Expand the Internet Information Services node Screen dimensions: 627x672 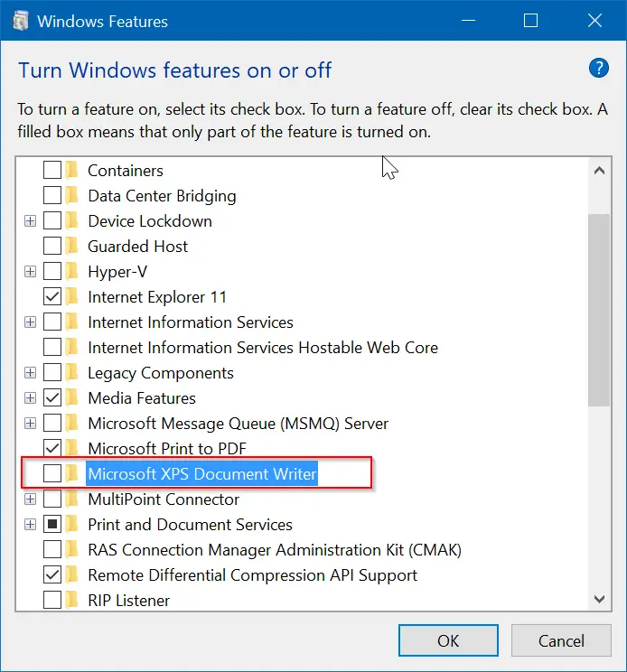coord(31,322)
